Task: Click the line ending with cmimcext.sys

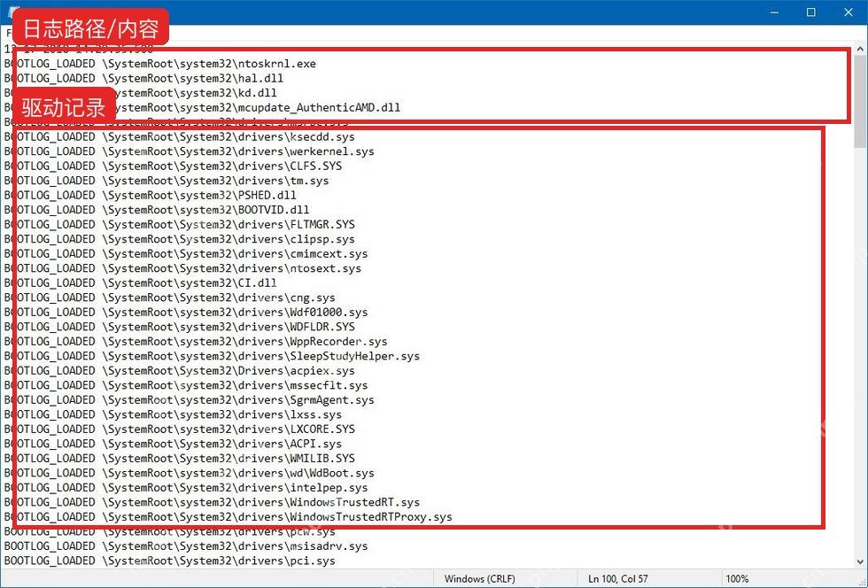Action: pos(186,253)
